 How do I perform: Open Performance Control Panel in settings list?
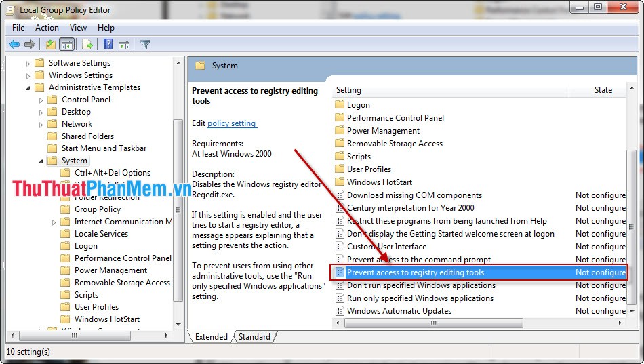click(x=395, y=117)
